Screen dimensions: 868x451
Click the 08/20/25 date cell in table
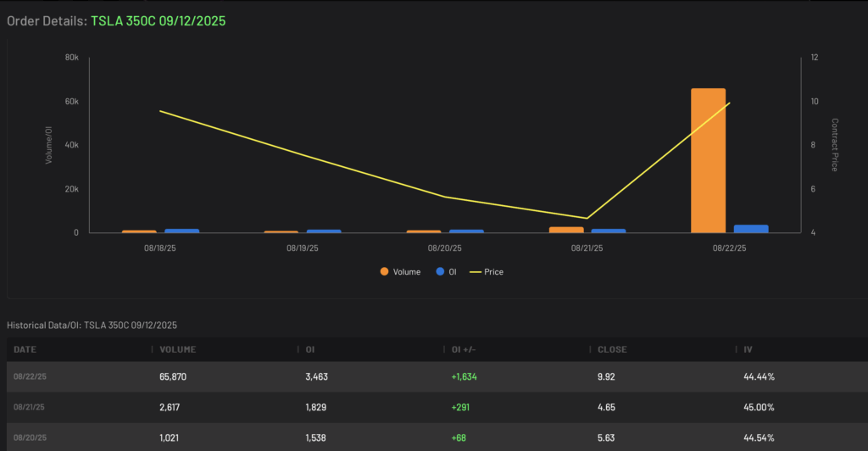click(x=30, y=437)
